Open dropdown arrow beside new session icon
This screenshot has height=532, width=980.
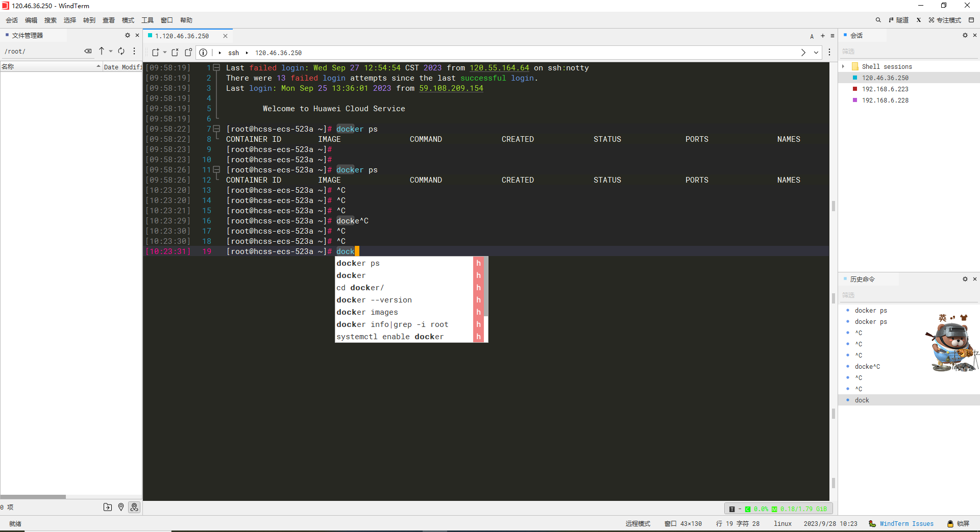[165, 53]
